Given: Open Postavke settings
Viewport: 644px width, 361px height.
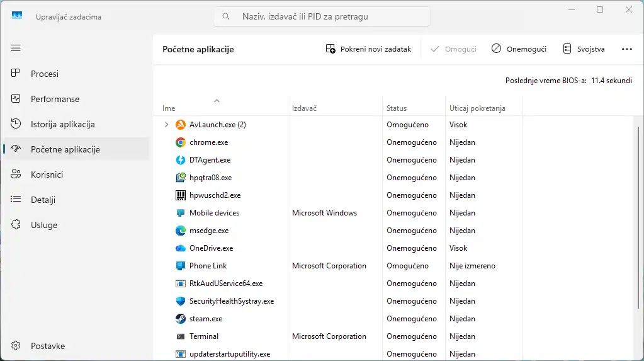Looking at the screenshot, I should click(x=76, y=346).
